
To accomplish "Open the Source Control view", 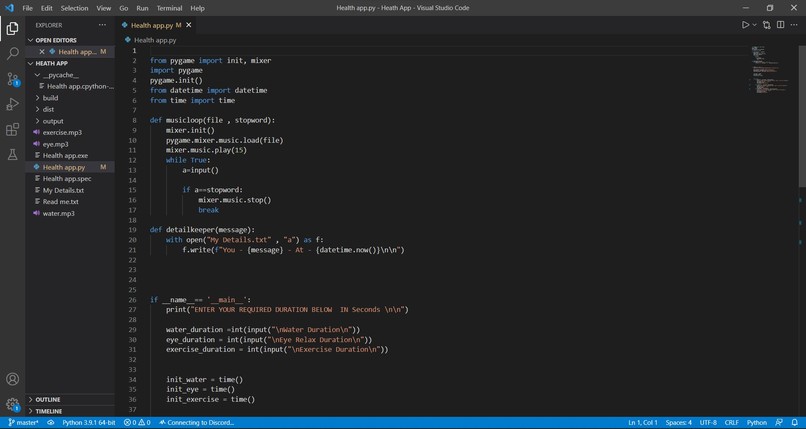I will coord(12,79).
